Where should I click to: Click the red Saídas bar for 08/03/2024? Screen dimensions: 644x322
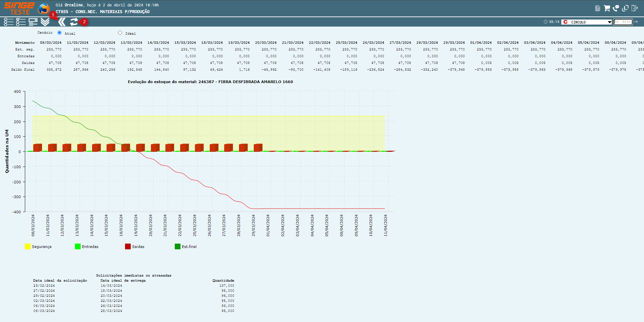pyautogui.click(x=37, y=148)
